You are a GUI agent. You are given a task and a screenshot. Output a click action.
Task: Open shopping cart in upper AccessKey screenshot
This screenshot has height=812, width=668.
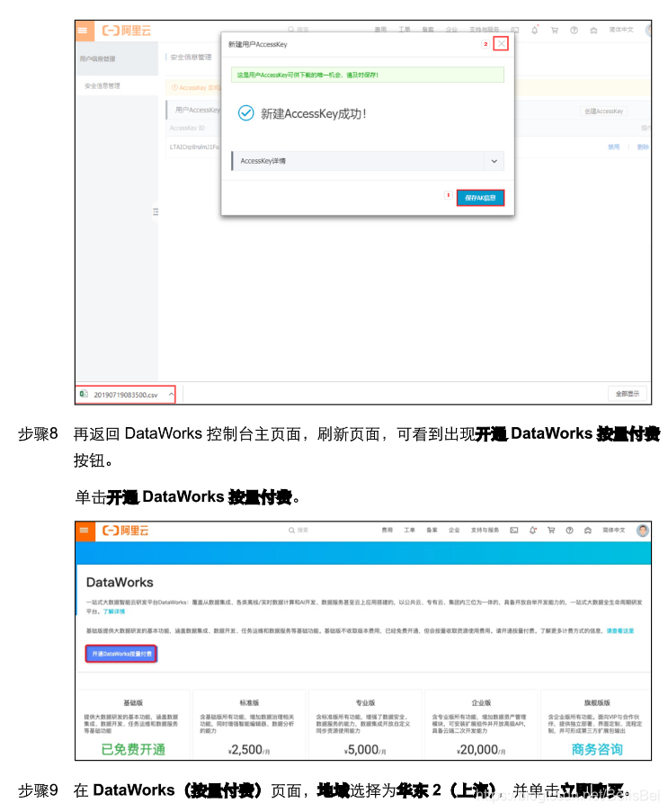pos(554,30)
